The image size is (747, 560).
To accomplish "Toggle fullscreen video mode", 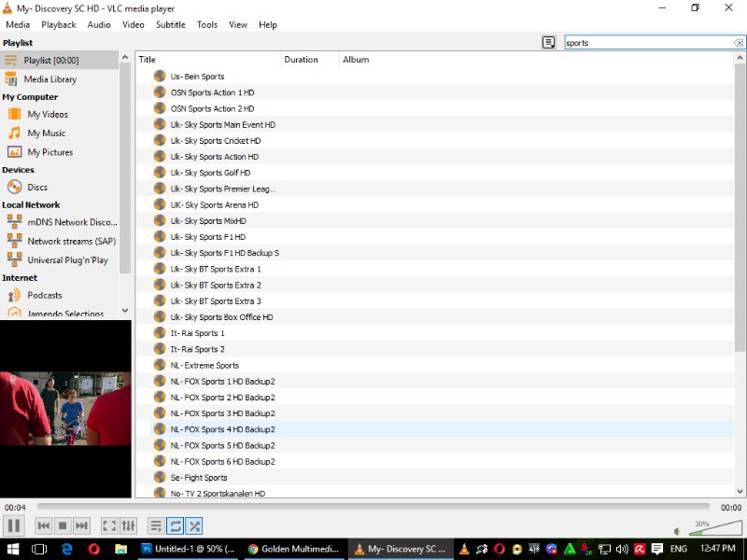I will coord(109,525).
